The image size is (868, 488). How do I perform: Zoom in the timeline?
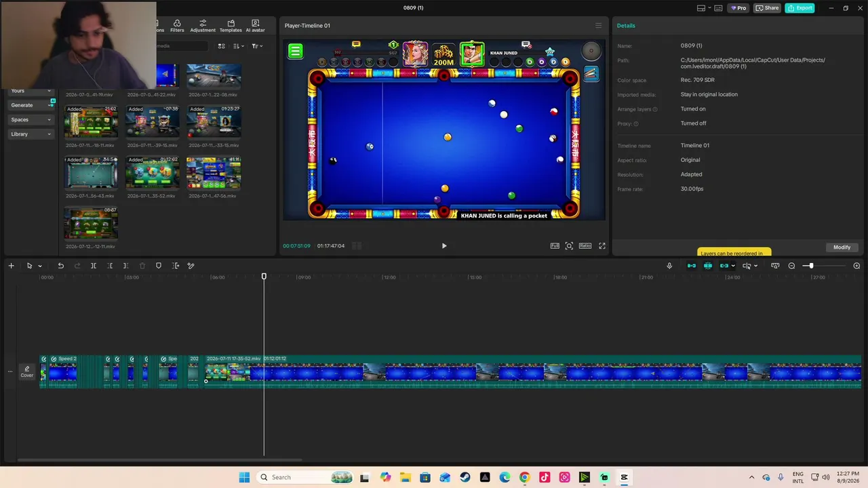(856, 266)
